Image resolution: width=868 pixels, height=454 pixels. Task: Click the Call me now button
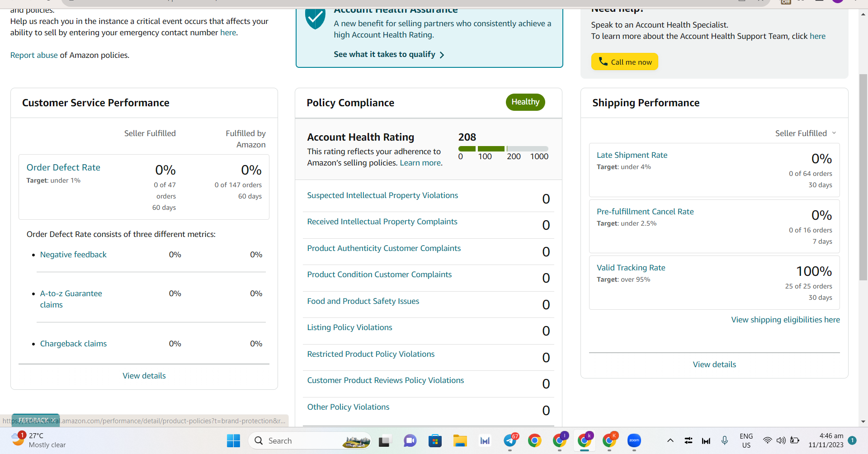[x=624, y=61]
